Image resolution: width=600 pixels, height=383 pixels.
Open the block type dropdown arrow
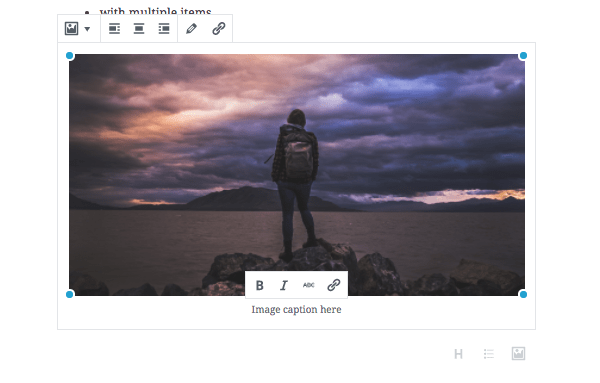pyautogui.click(x=87, y=29)
